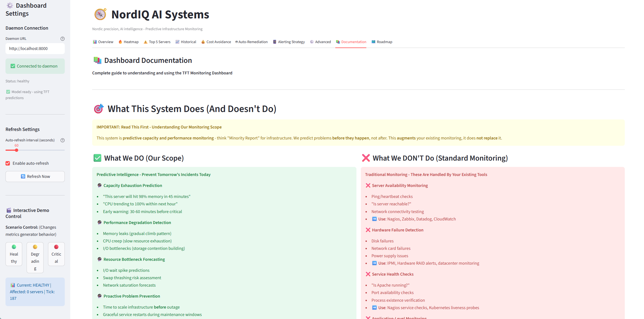Click inside the Daemon URL input field
644x319 pixels.
click(35, 49)
